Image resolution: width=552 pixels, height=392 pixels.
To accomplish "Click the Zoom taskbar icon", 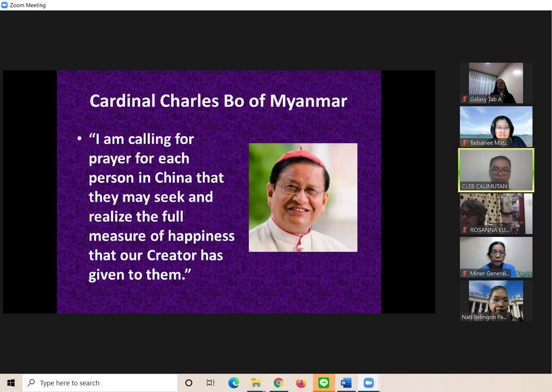I will 368,383.
